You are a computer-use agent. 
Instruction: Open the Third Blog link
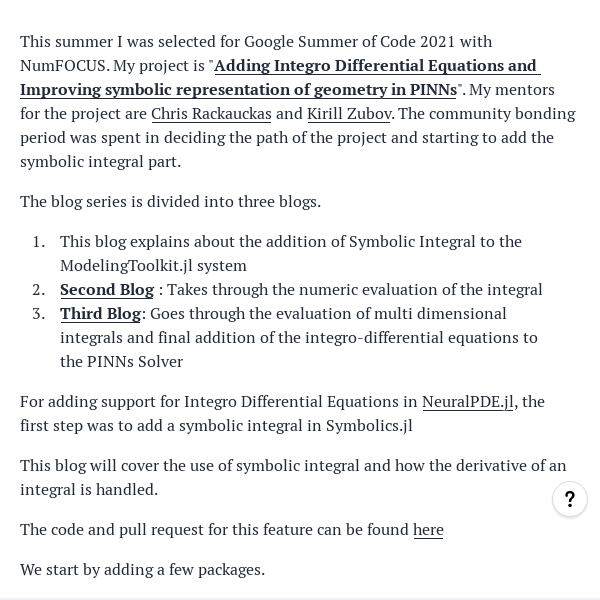(101, 314)
